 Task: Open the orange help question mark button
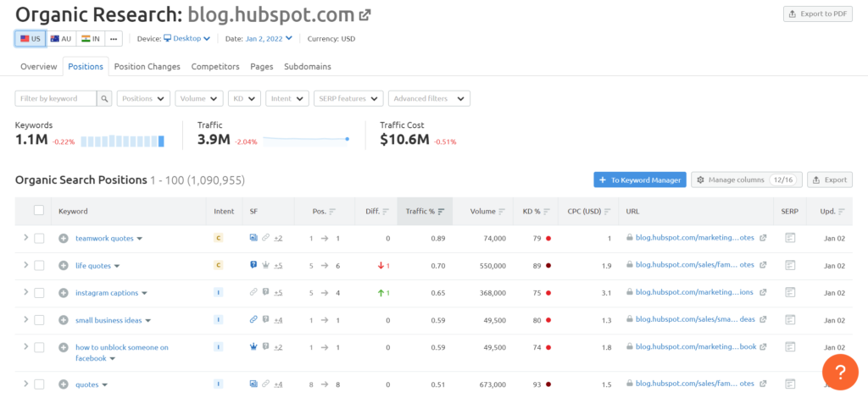pyautogui.click(x=840, y=373)
